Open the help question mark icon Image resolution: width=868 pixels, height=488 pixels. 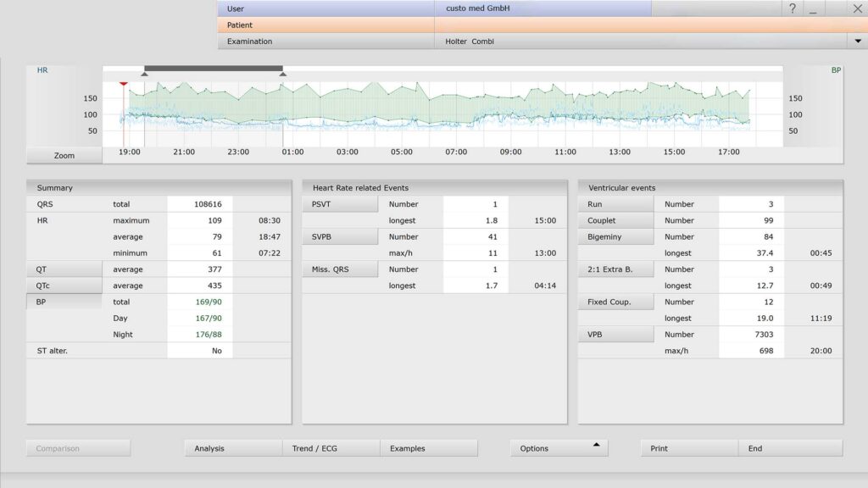tap(793, 8)
